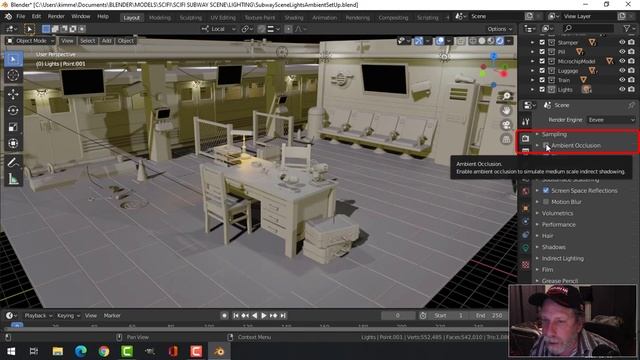Select the Select Box tool

click(x=13, y=60)
